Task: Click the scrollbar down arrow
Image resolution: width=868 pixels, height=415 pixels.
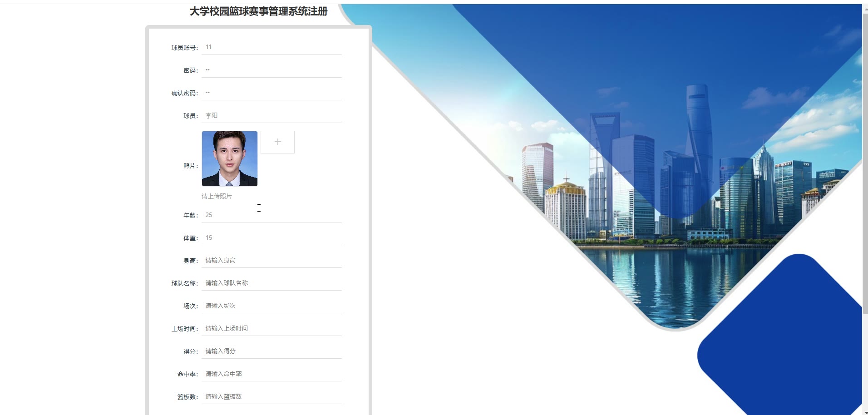Action: [x=865, y=413]
